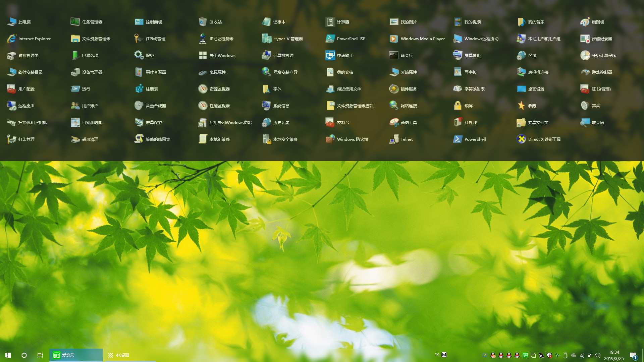Image resolution: width=644 pixels, height=362 pixels.
Task: Open Windows 防火墙 firewall shortcut
Action: (330, 139)
